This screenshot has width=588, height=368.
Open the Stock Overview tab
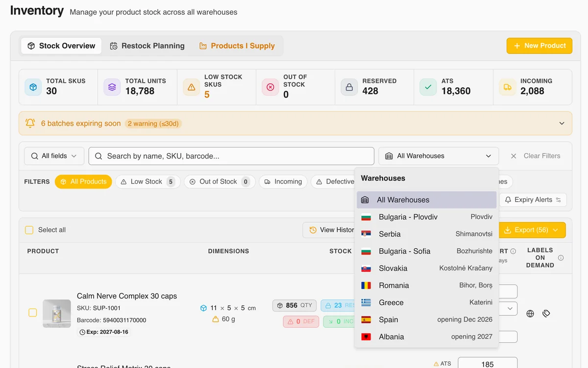tap(61, 46)
